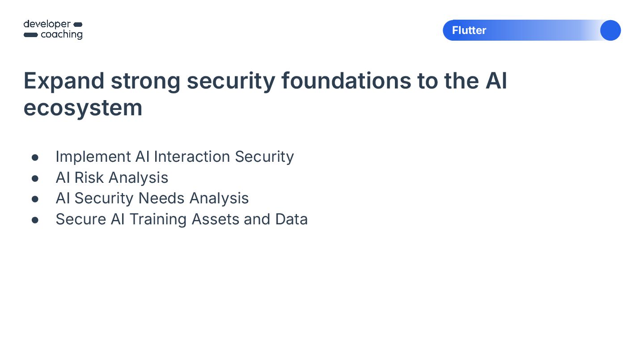Viewport: 644px width, 362px height.
Task: Select "Secure AI Training Assets and Data" text
Action: coord(182,219)
